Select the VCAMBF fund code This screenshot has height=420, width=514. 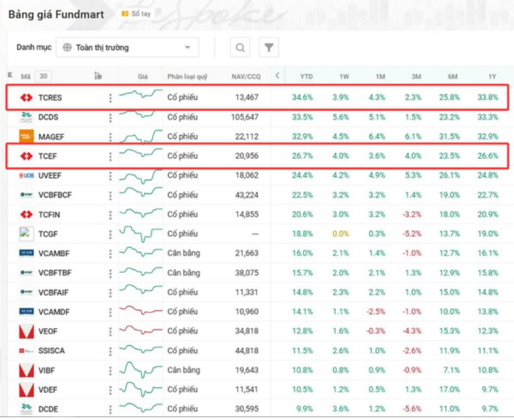coord(53,254)
